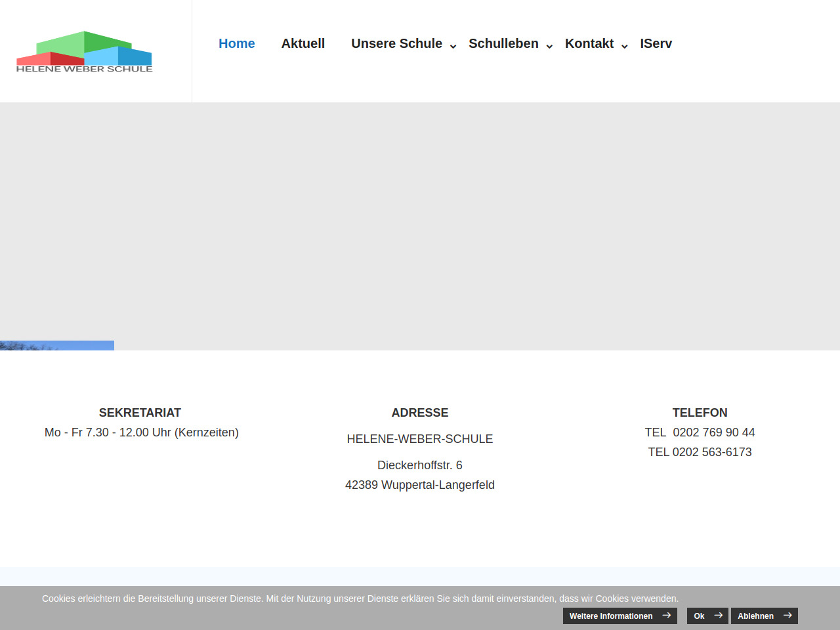Image resolution: width=840 pixels, height=630 pixels.
Task: Select the Schulleben menu label
Action: click(503, 43)
